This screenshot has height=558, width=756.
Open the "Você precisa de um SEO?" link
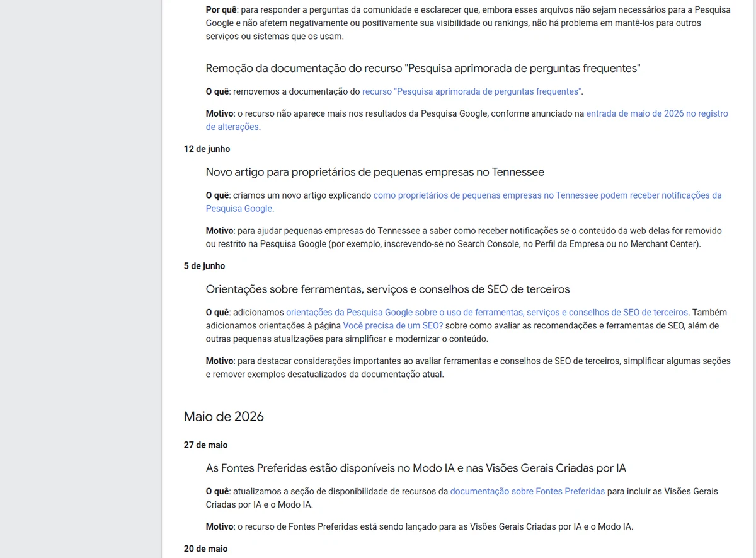point(392,326)
